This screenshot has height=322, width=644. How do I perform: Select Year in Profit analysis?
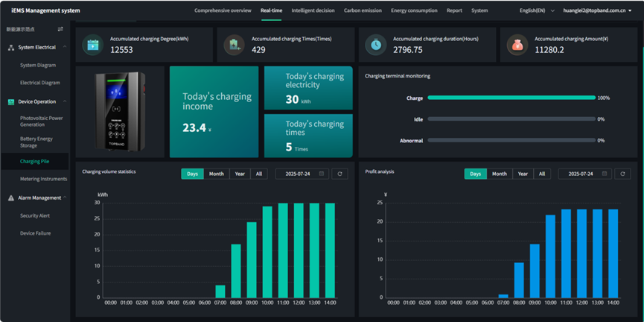click(523, 174)
